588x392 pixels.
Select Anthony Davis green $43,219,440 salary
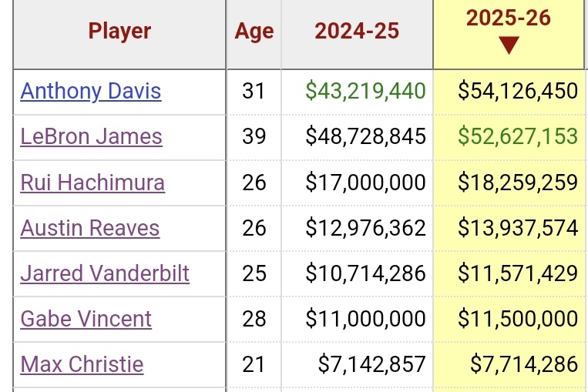365,91
